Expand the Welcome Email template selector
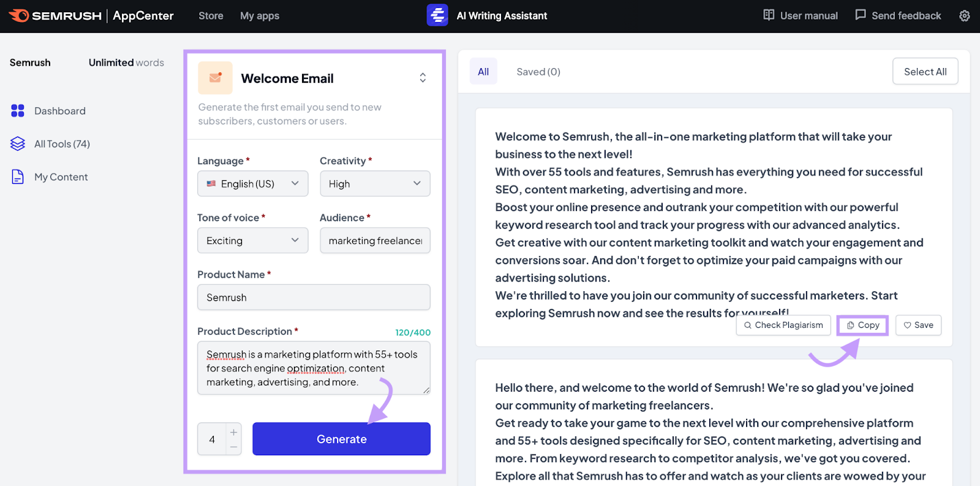 tap(423, 78)
